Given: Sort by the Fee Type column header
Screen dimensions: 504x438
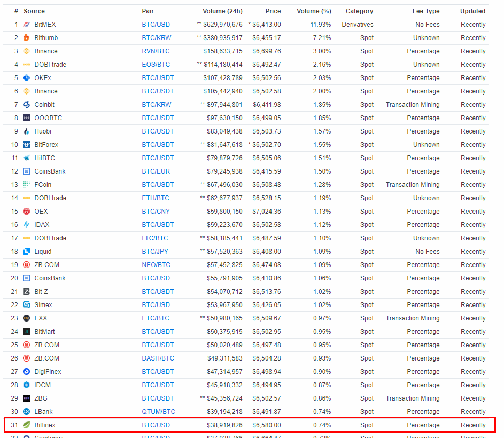Looking at the screenshot, I should pos(426,11).
